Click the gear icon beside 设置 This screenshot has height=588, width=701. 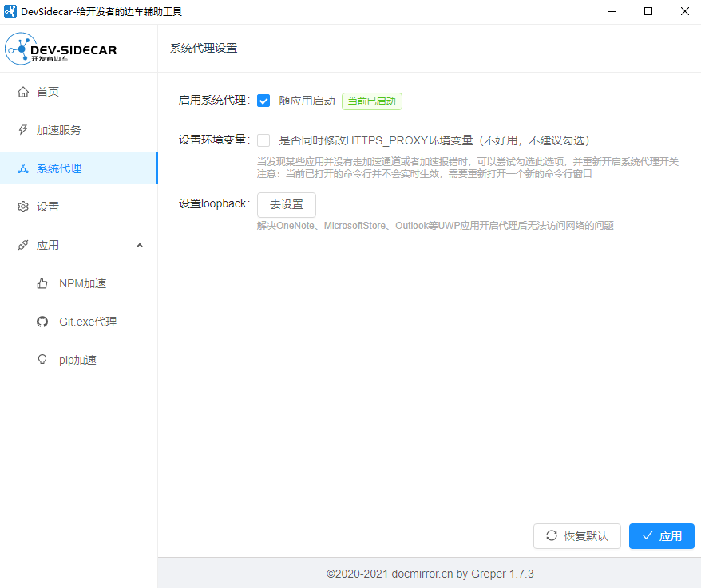pyautogui.click(x=23, y=207)
